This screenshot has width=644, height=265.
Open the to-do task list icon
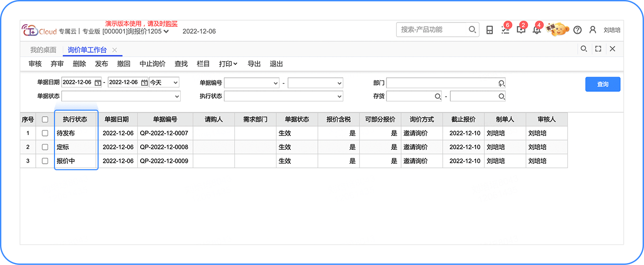point(505,30)
